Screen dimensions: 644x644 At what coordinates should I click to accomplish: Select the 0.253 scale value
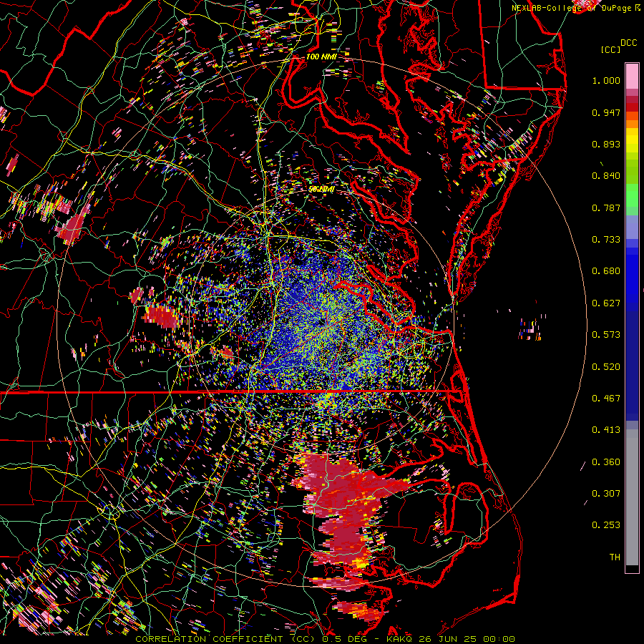tap(606, 525)
